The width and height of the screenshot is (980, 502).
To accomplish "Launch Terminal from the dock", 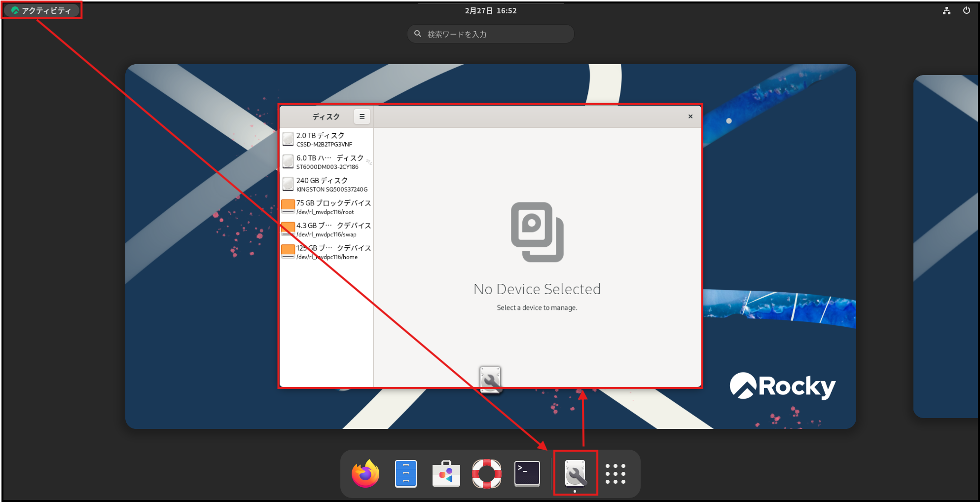I will coord(527,474).
